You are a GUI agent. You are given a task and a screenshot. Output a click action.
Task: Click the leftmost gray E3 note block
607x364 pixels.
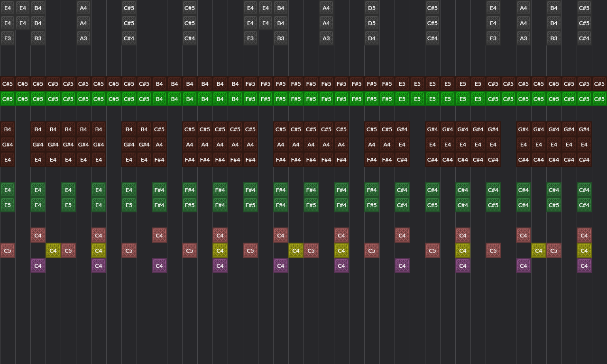pyautogui.click(x=8, y=38)
